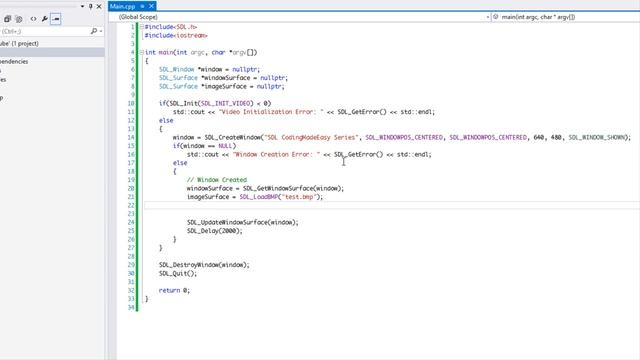
Task: Click '*windowSurface = nullptr;' declaration
Action: point(244,78)
